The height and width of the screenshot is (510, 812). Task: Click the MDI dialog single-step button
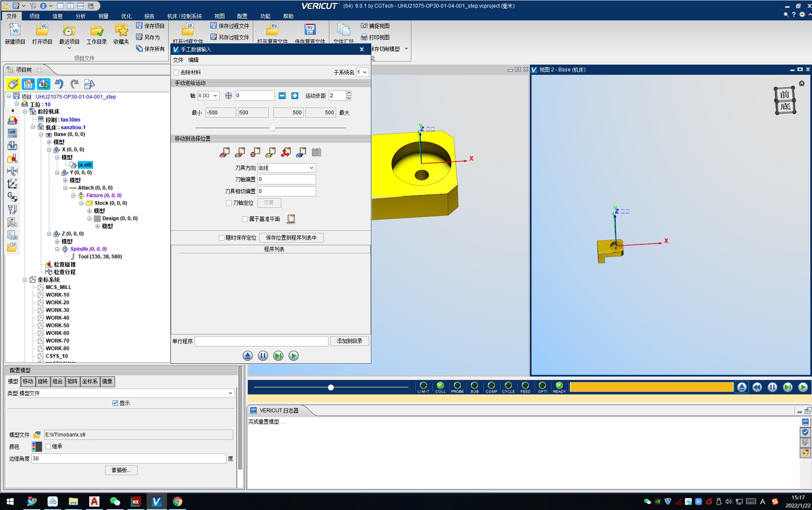click(278, 356)
